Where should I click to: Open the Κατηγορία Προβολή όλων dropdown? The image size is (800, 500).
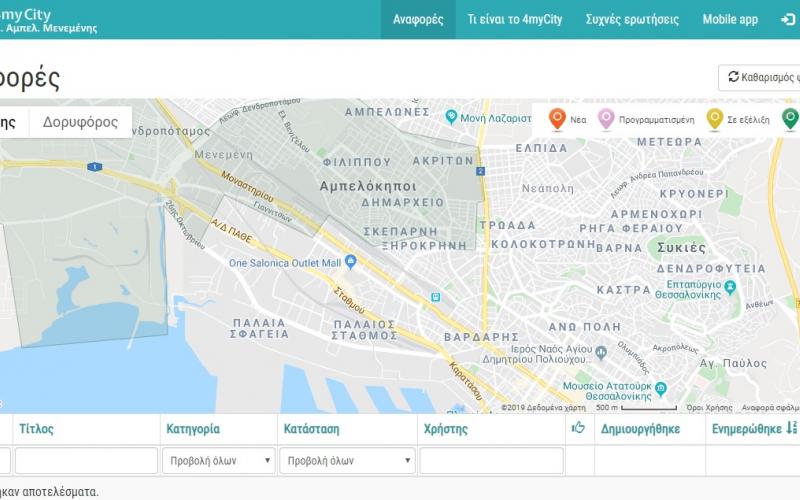(x=219, y=461)
